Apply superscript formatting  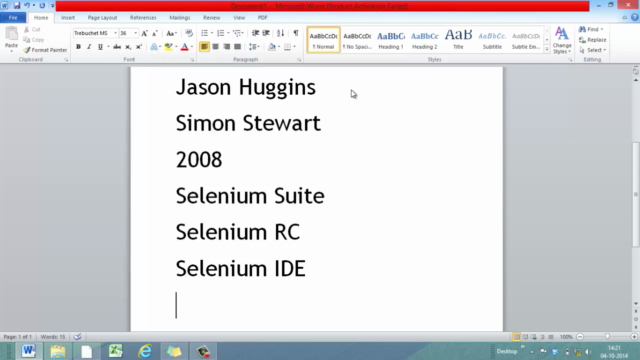[x=139, y=47]
